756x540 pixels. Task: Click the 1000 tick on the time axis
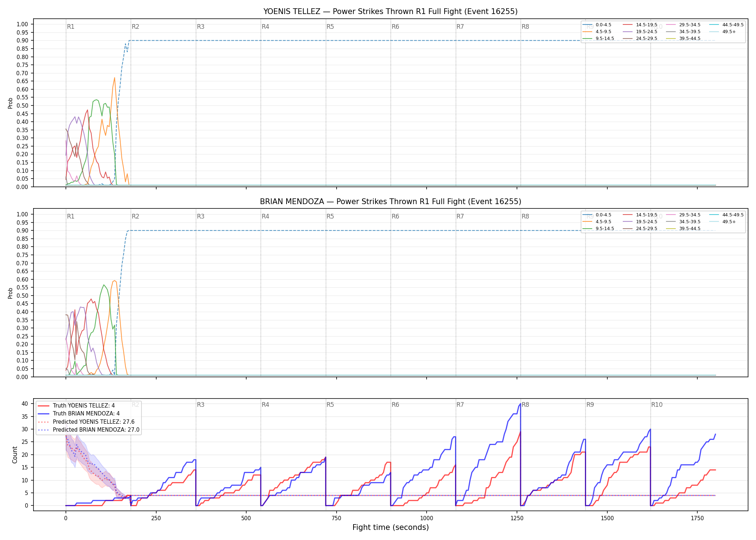pos(427,518)
